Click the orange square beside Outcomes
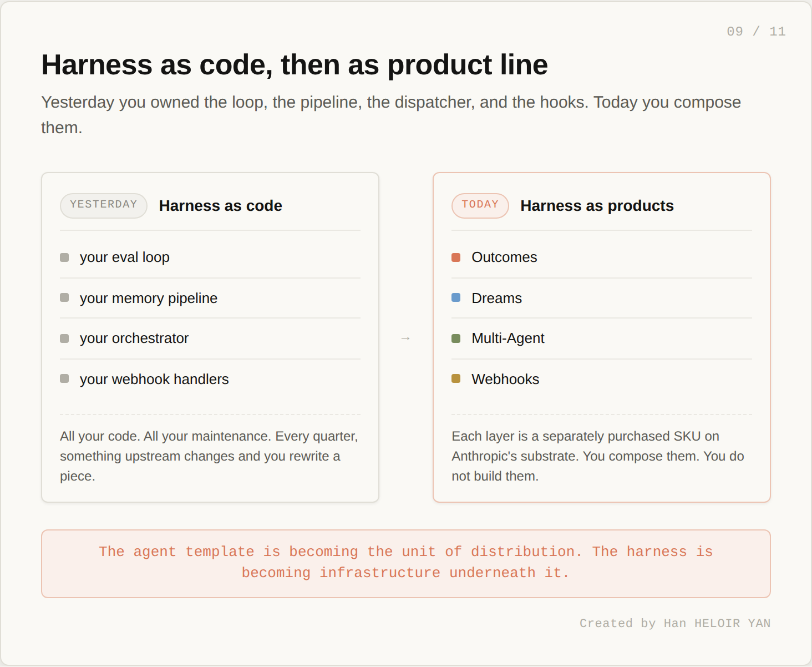 click(x=456, y=257)
